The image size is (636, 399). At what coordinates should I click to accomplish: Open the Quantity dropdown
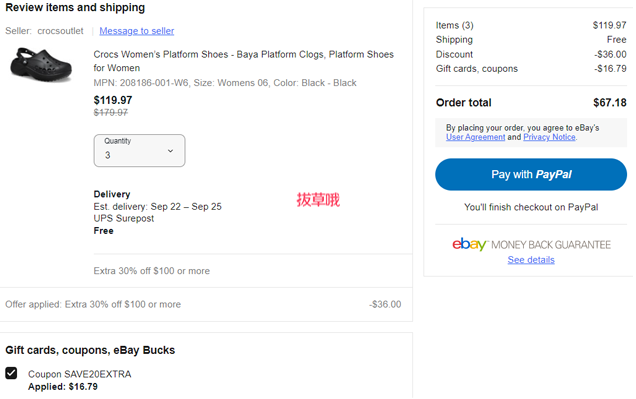139,150
